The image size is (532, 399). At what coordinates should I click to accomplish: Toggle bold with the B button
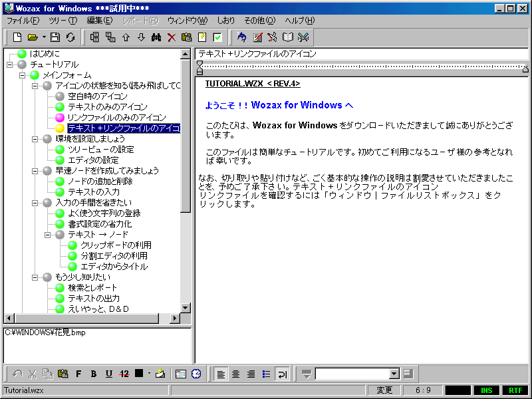[x=94, y=374]
